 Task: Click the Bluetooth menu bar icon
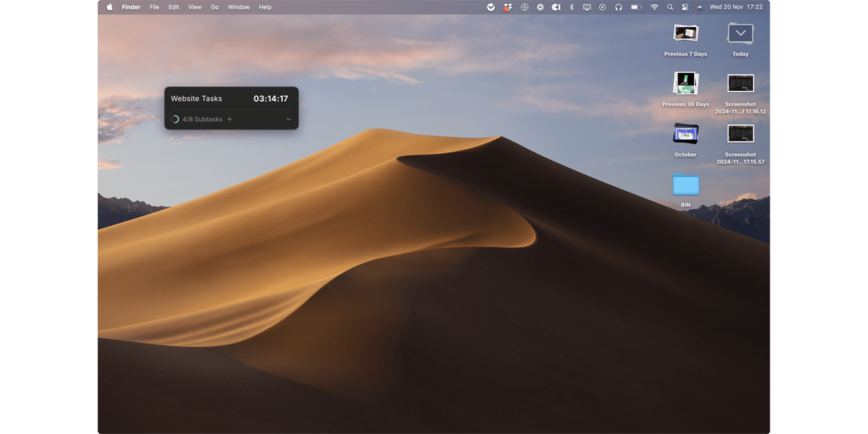[571, 7]
